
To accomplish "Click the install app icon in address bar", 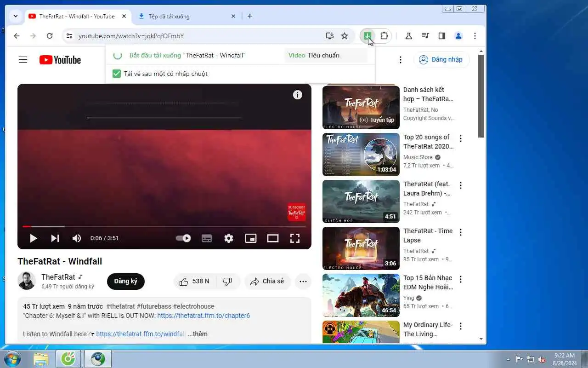I will point(329,36).
